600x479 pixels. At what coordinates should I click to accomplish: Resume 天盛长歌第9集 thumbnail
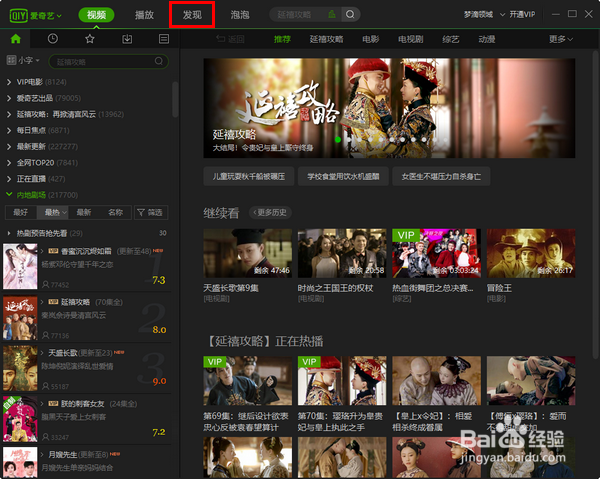(x=248, y=253)
